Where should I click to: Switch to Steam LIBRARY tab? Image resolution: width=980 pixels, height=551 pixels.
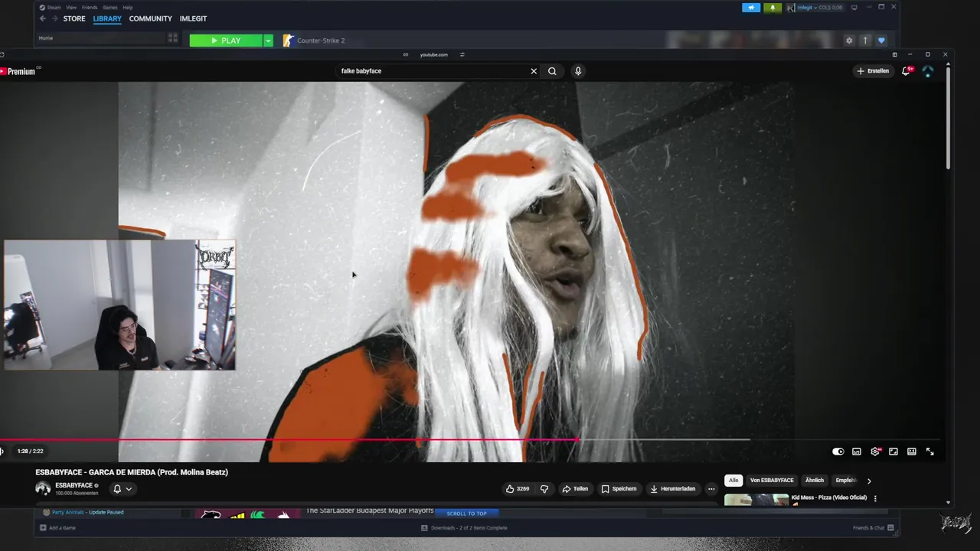tap(107, 18)
